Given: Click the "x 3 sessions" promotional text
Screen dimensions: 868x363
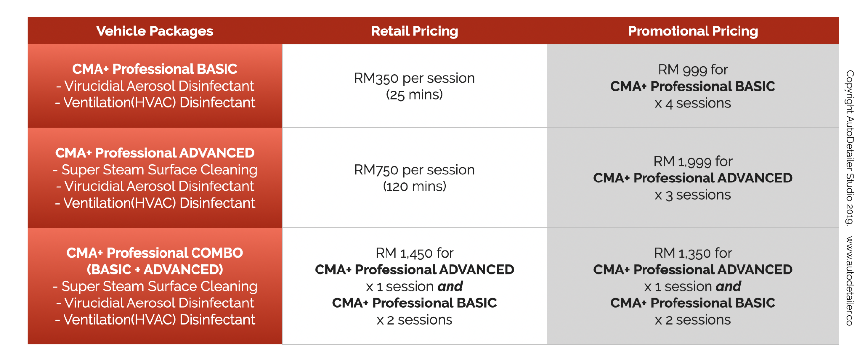Looking at the screenshot, I should [693, 195].
